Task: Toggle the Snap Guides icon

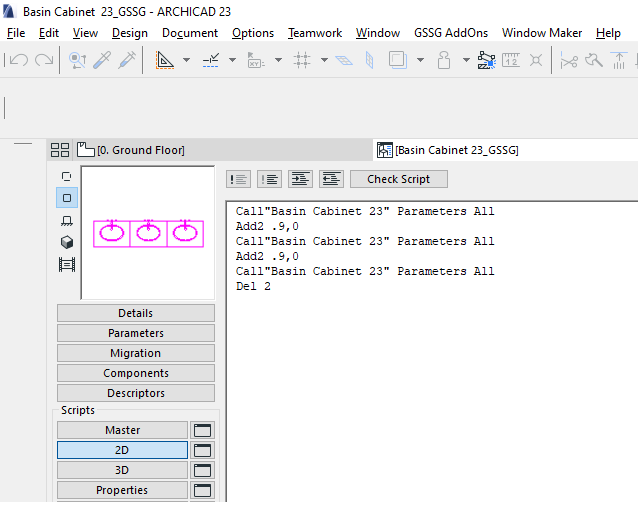Action: [x=211, y=60]
